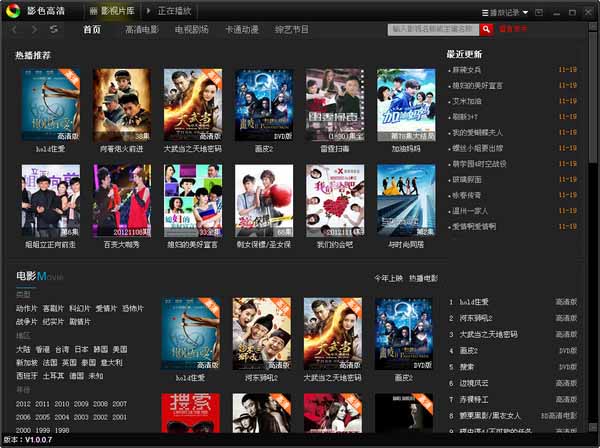Go back with the left arrow icon

pyautogui.click(x=15, y=29)
